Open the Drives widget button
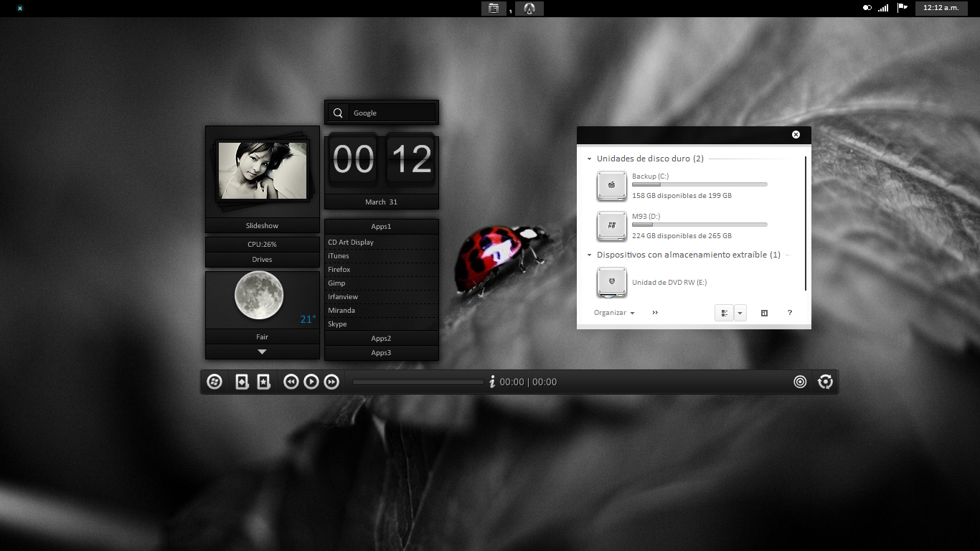Viewport: 980px width, 551px height. click(262, 259)
